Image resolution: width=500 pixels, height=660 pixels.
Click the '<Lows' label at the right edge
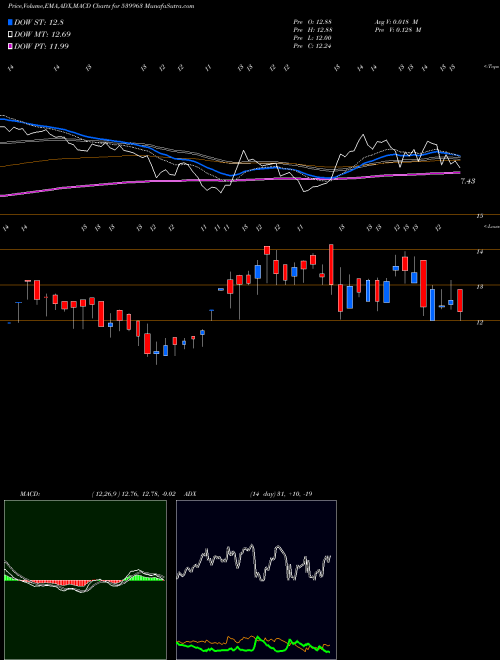[491, 226]
